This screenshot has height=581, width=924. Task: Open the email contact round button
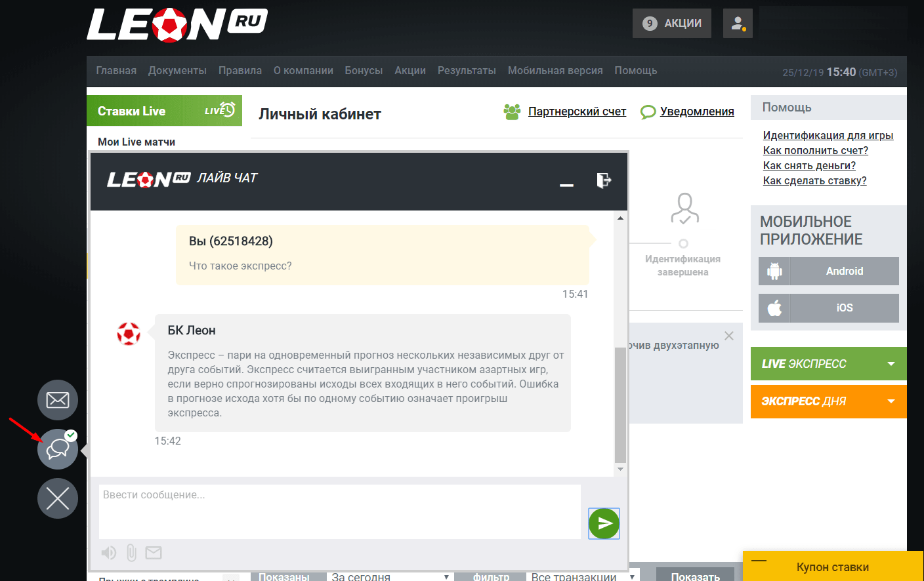point(58,400)
